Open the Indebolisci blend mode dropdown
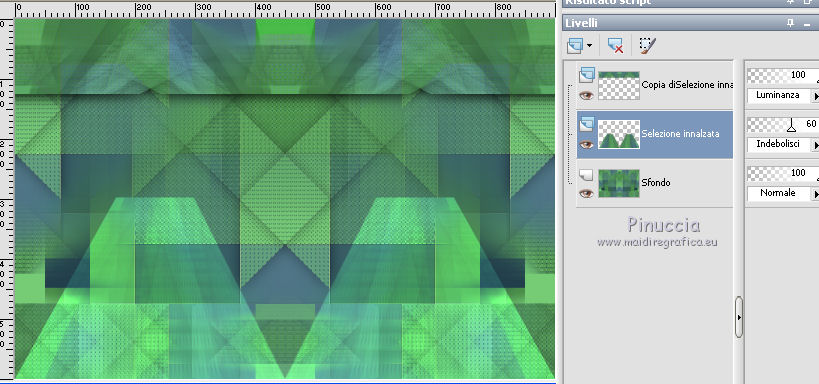The image size is (819, 384). click(816, 145)
